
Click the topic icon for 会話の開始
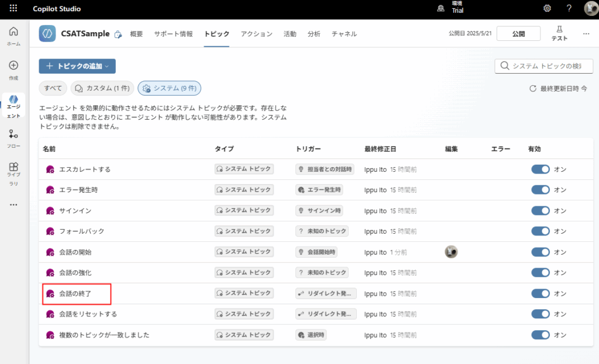click(50, 252)
